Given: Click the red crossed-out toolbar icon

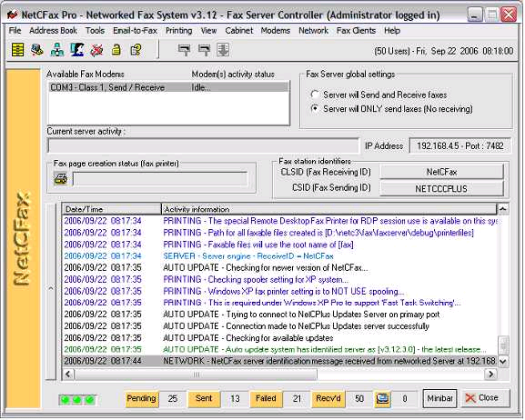Looking at the screenshot, I should [96, 50].
